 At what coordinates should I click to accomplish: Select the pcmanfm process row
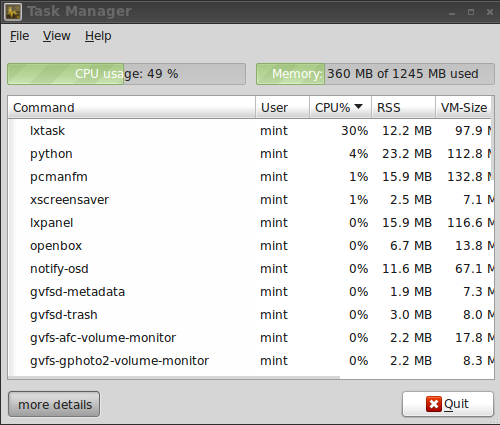click(251, 177)
